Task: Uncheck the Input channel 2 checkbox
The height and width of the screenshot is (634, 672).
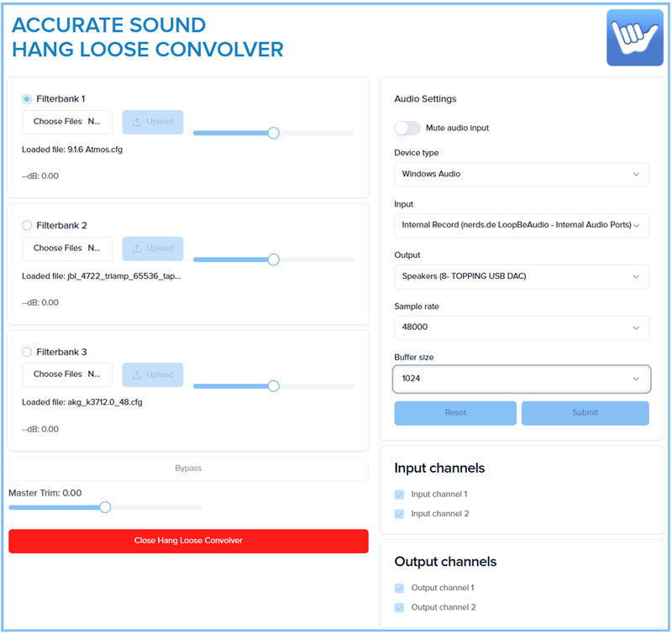Action: (x=400, y=514)
